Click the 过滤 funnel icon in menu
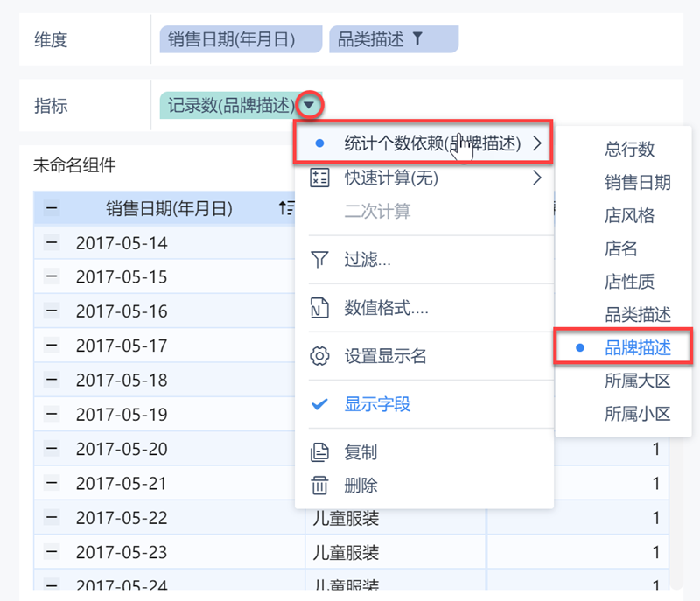Viewport: 700px width, 601px height. [319, 259]
